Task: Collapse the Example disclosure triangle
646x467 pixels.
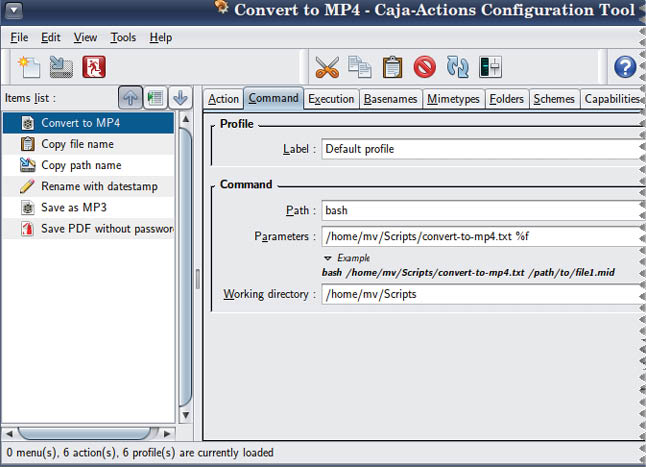Action: tap(328, 258)
